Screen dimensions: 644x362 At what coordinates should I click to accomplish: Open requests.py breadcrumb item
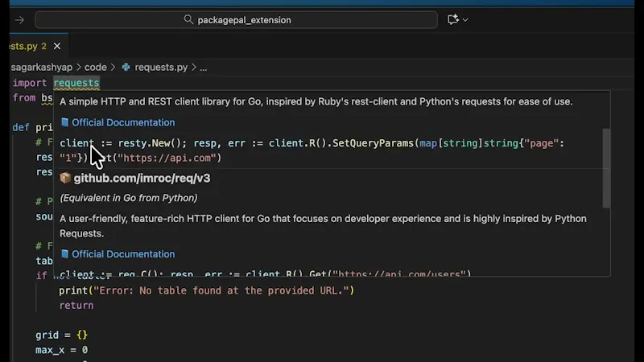point(161,68)
